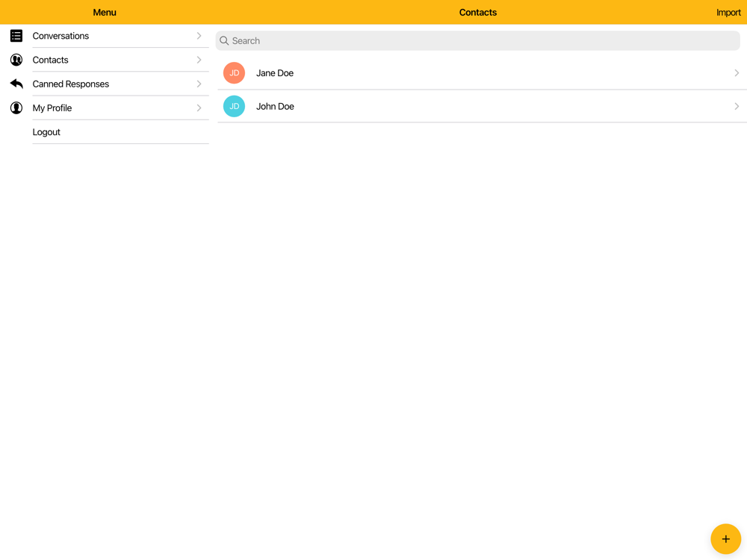Select the Jane Doe contact name

pos(275,73)
